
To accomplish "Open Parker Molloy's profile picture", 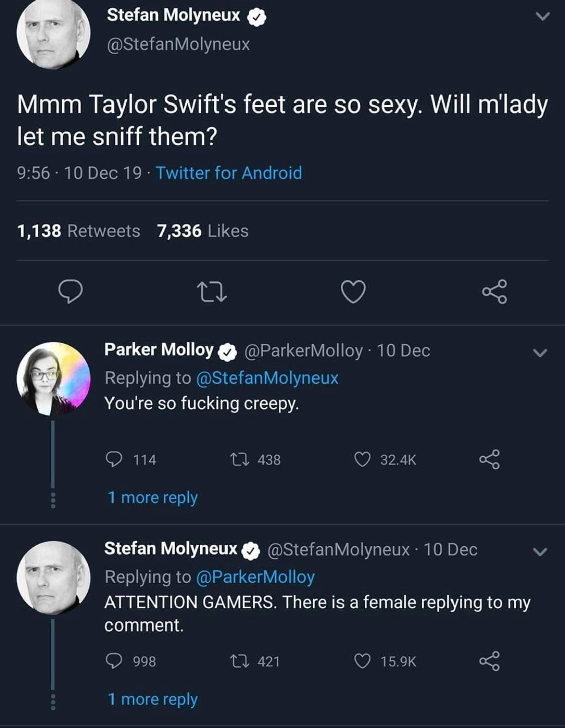I will 53,379.
